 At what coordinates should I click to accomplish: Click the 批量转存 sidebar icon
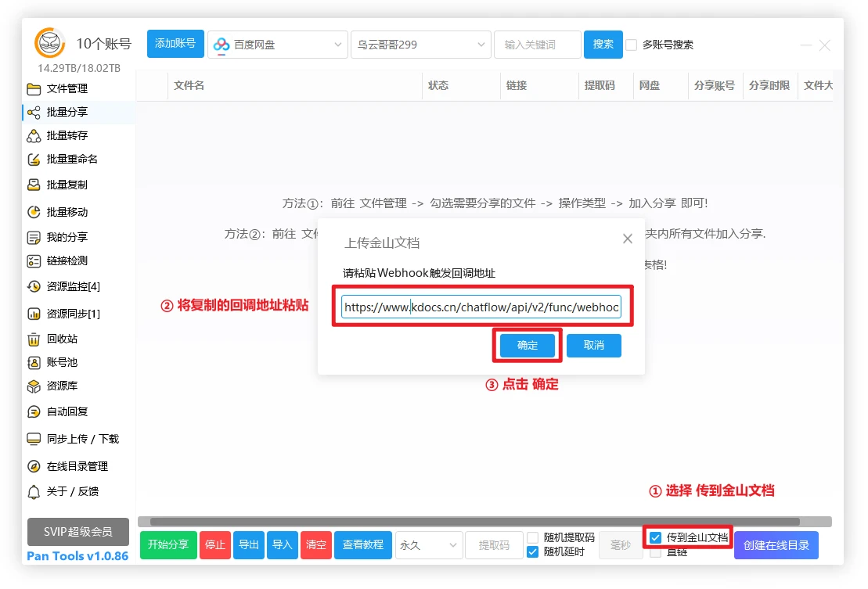point(34,136)
